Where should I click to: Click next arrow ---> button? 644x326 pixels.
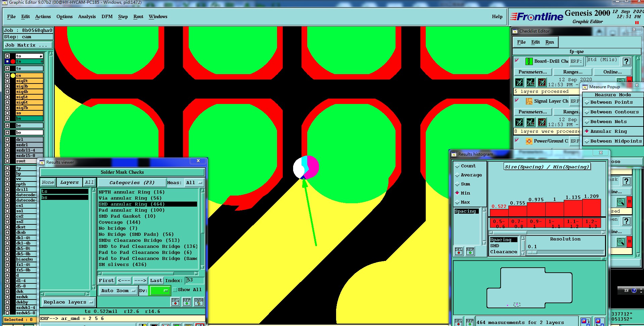click(x=140, y=281)
